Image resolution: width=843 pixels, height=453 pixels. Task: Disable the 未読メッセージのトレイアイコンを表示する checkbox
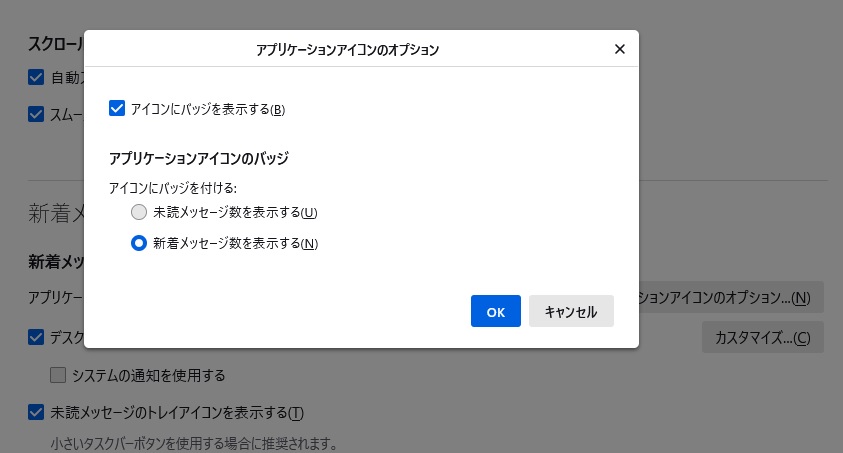point(36,412)
